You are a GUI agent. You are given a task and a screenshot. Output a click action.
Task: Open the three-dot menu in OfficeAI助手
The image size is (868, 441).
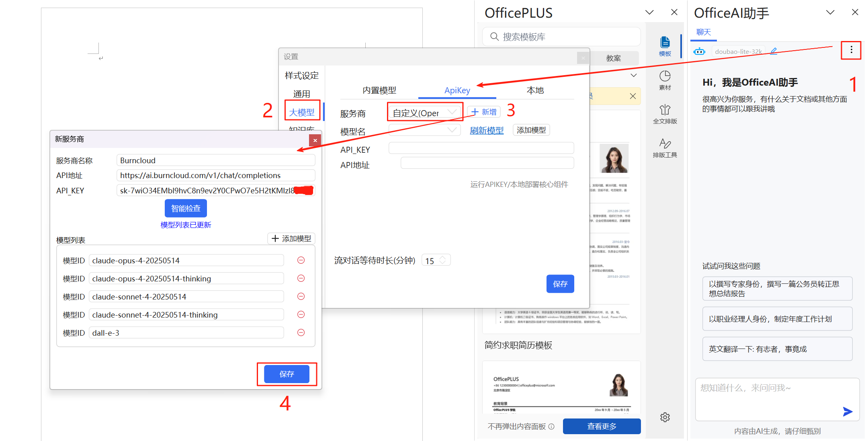(x=851, y=50)
